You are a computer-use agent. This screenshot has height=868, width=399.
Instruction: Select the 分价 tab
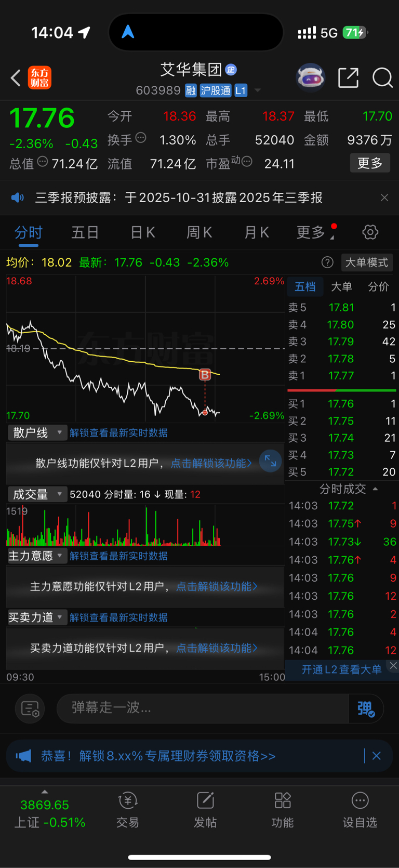378,286
